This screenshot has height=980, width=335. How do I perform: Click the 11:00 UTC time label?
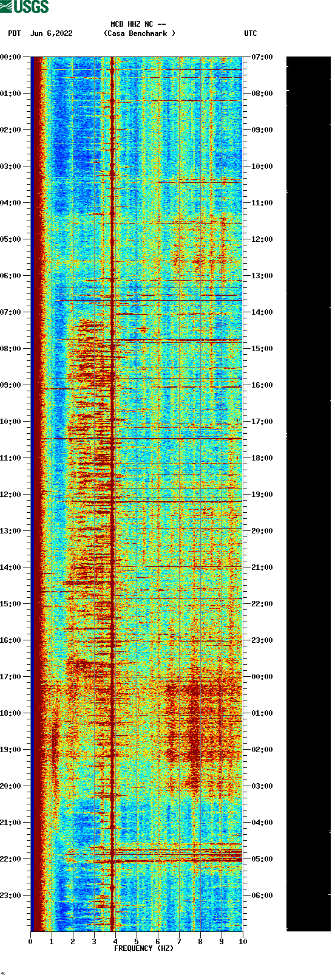262,203
